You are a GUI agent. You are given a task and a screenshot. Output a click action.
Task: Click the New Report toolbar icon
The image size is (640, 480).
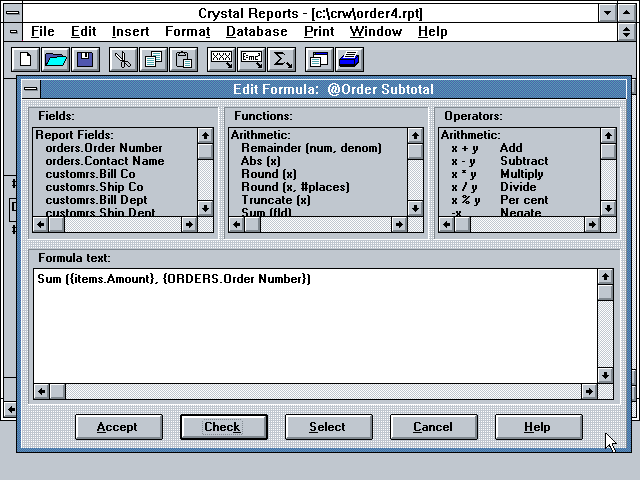pyautogui.click(x=25, y=60)
